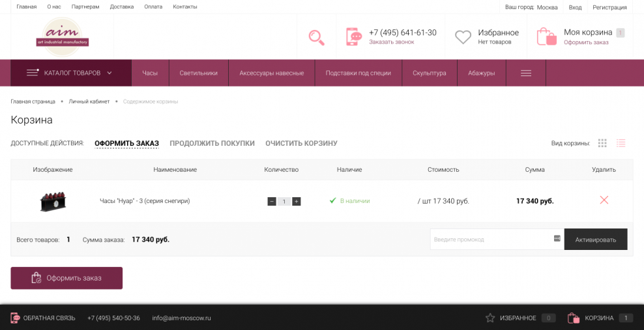Click the magnifying glass search icon
644x330 pixels.
pyautogui.click(x=316, y=37)
